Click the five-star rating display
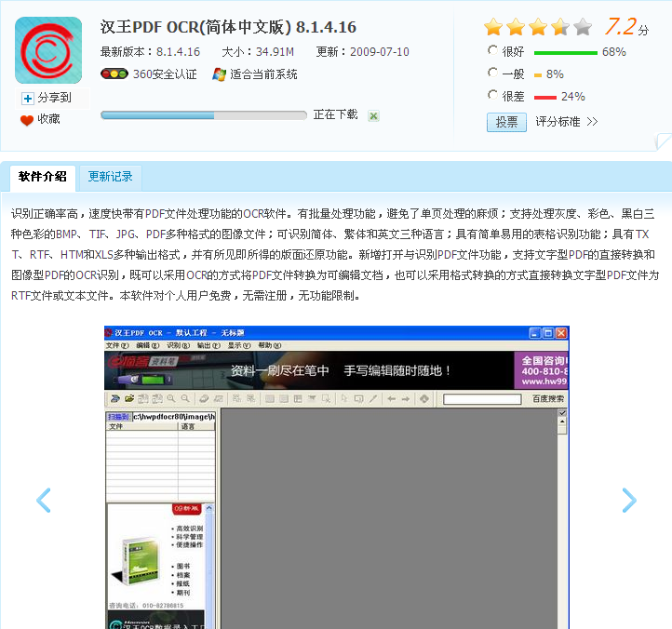The image size is (672, 629). (x=537, y=27)
